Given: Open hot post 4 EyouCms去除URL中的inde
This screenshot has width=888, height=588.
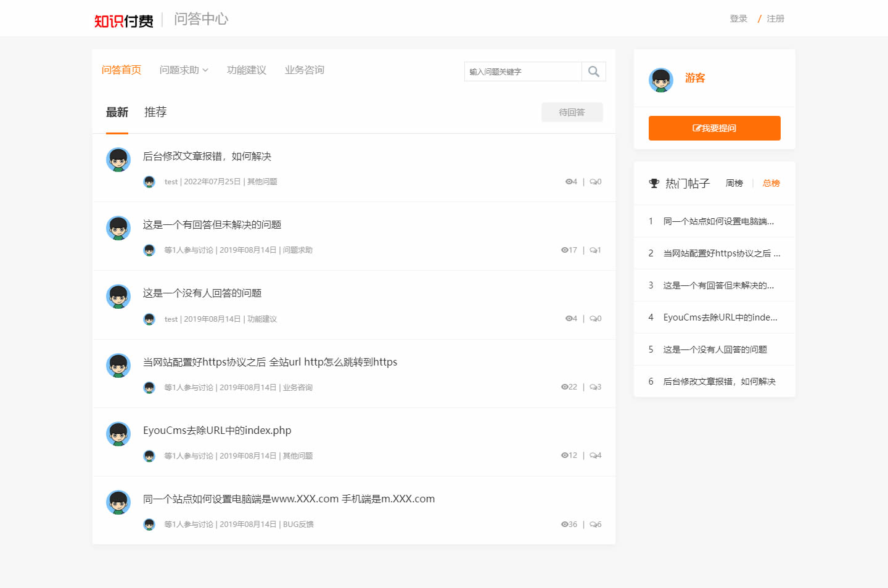Looking at the screenshot, I should point(720,317).
